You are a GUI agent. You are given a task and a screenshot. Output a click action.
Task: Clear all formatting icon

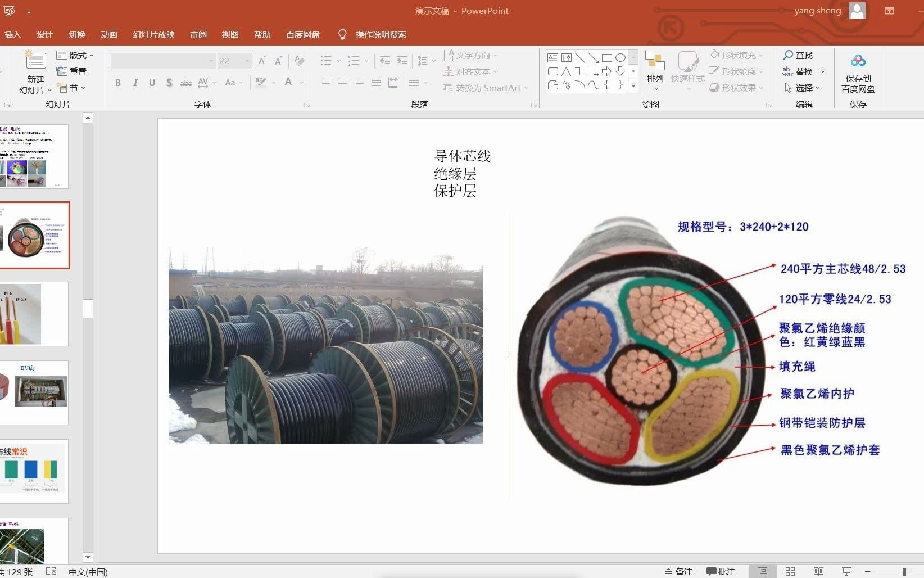point(300,61)
